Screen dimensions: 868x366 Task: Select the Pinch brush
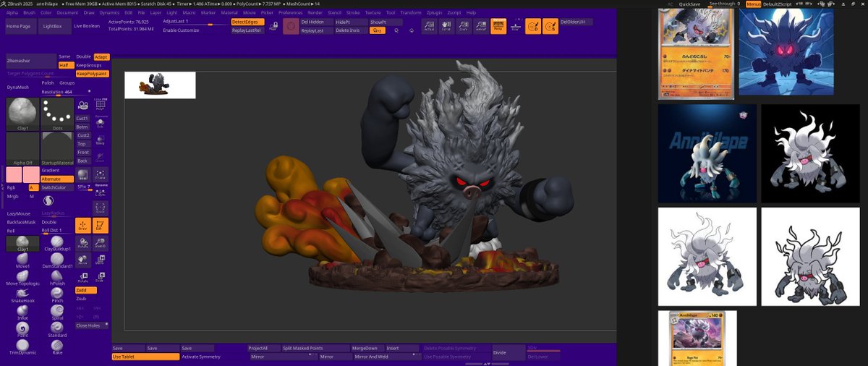[x=57, y=295]
